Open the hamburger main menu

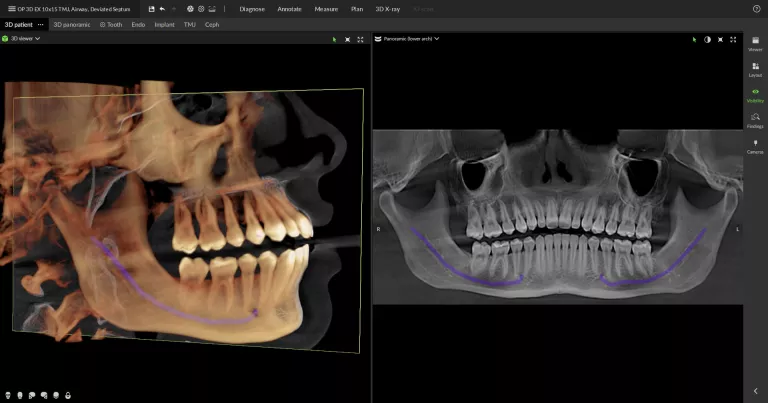(11, 9)
